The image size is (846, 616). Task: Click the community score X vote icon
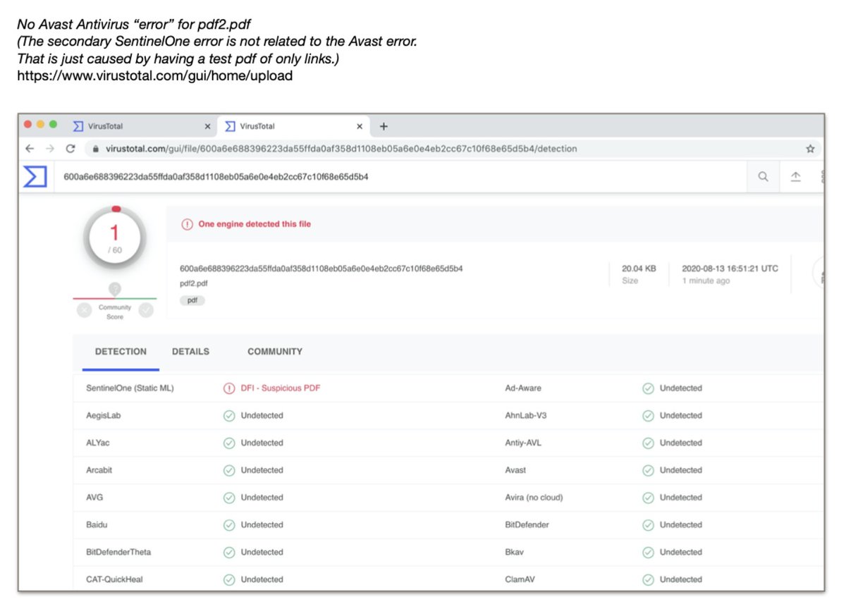coord(84,310)
